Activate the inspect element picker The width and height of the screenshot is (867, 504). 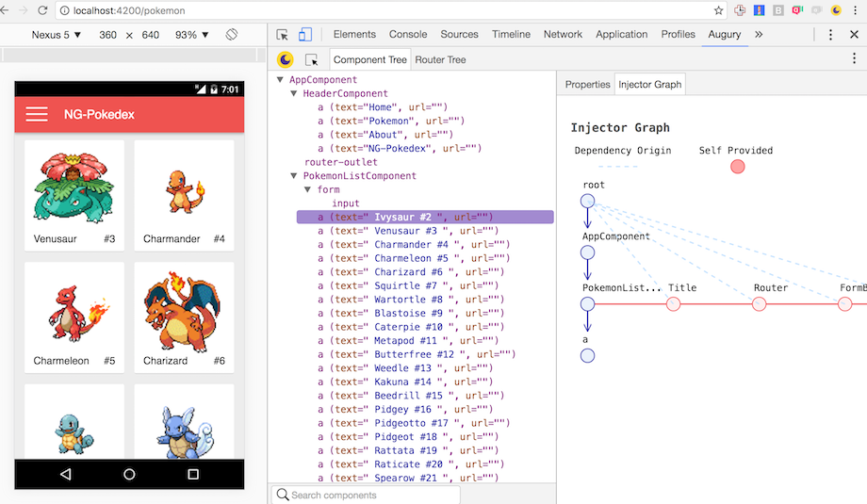(282, 34)
